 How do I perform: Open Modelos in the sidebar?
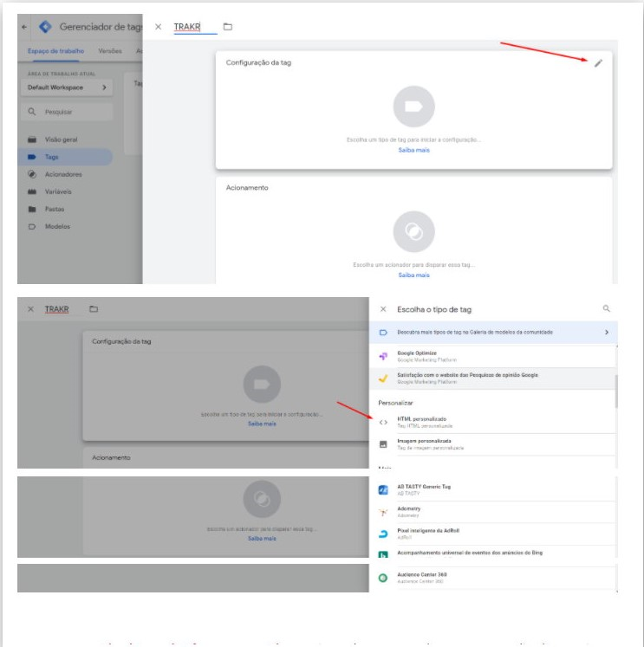57,226
